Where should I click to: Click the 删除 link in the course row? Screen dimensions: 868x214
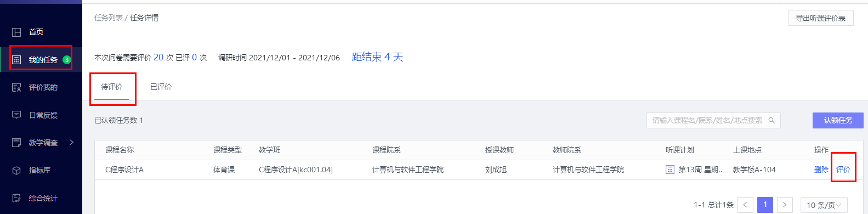(x=821, y=170)
